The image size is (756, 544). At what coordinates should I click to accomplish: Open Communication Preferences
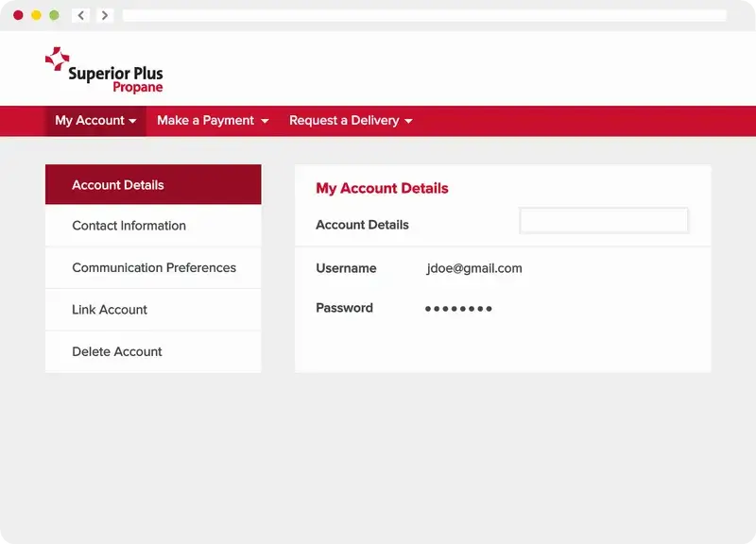(153, 267)
